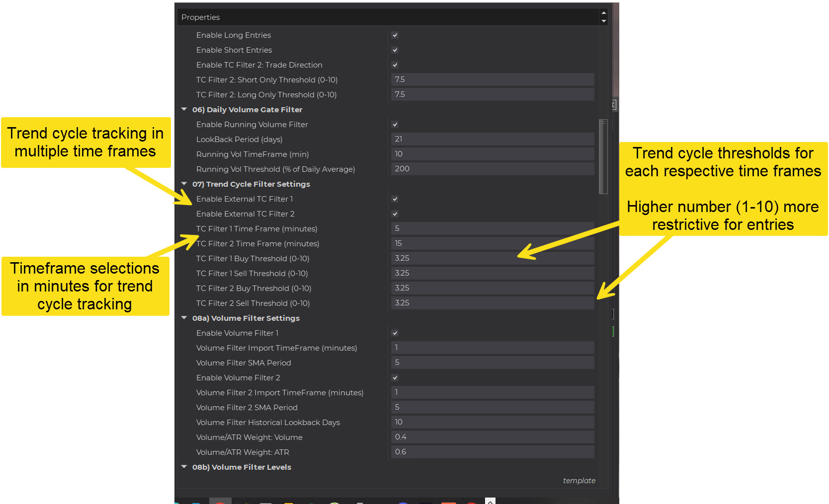Toggle Enable External TC Filter 1
Viewport: 829px width, 504px height.
(395, 199)
